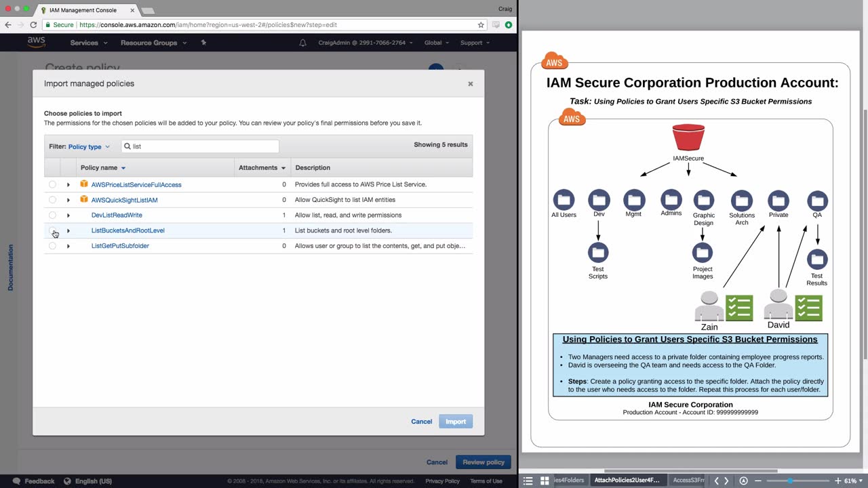Open the Support dropdown menu

click(475, 43)
